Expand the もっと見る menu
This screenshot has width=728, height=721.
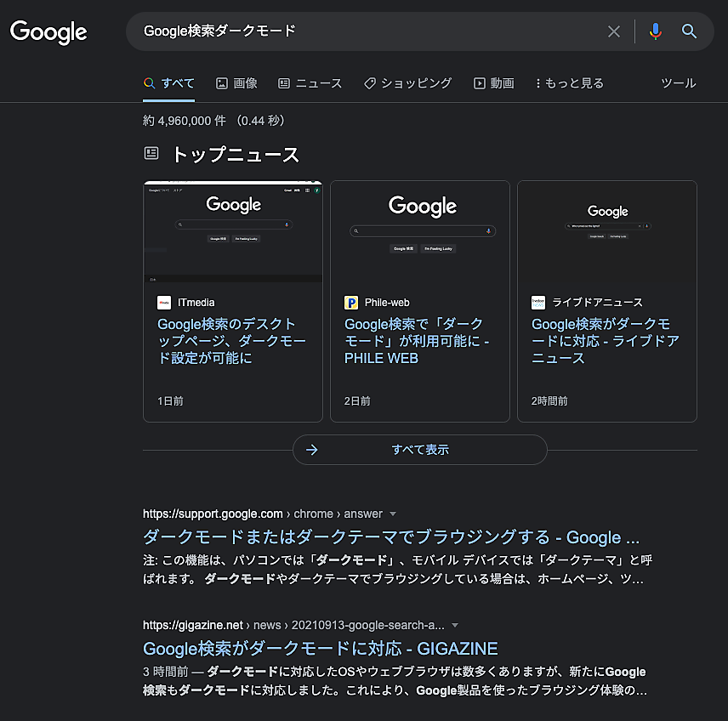570,83
